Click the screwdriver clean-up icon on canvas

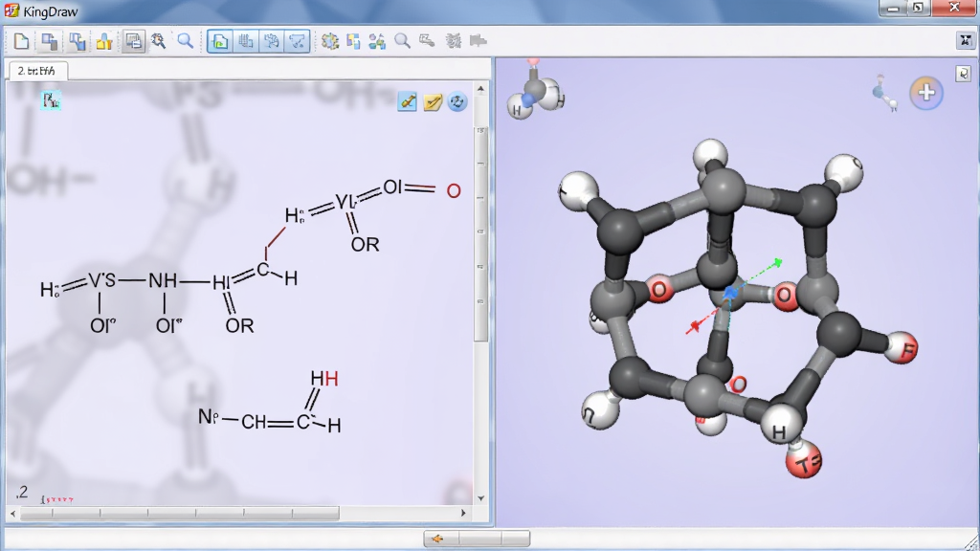(408, 101)
